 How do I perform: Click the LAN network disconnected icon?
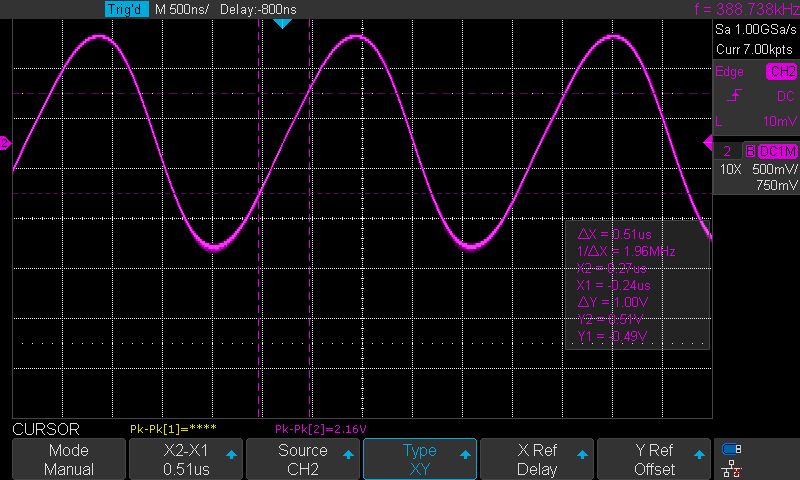[732, 468]
